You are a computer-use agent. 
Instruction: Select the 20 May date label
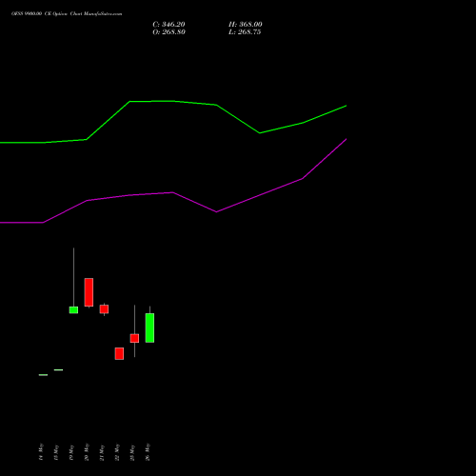tap(87, 452)
